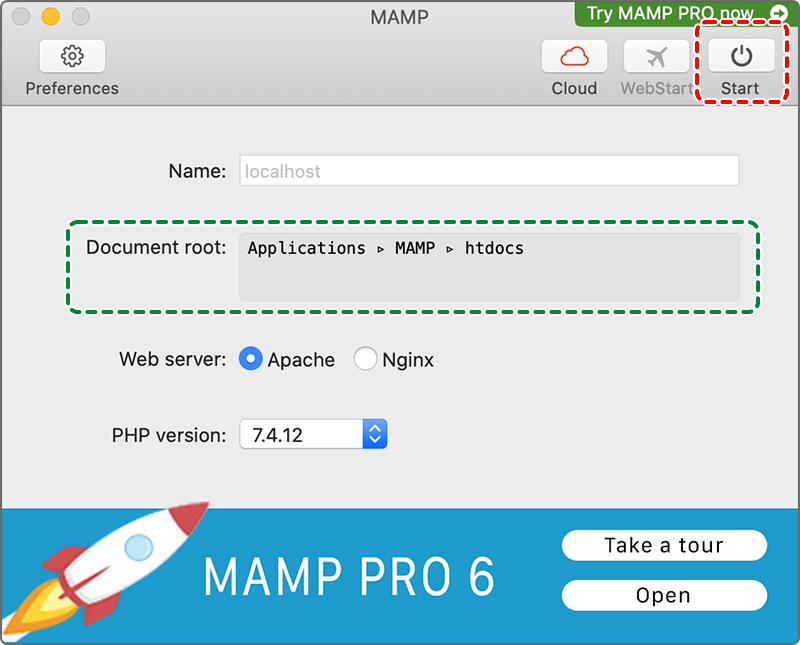Click the Cloud icon in the toolbar
Image resolution: width=800 pixels, height=645 pixels.
tap(574, 57)
